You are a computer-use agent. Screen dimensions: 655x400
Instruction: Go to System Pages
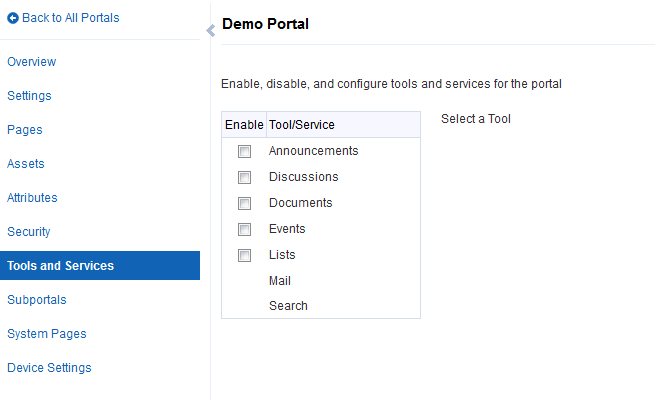(x=47, y=334)
